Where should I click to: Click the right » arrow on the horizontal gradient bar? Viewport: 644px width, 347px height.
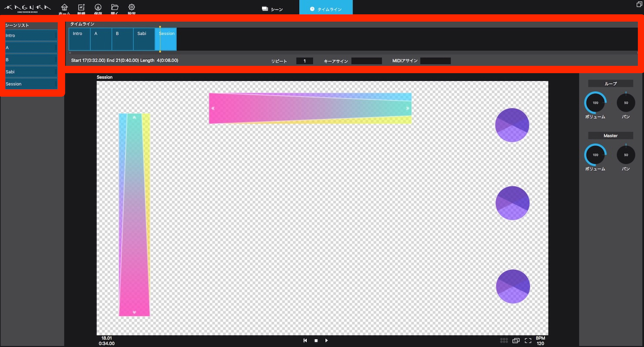pyautogui.click(x=408, y=108)
